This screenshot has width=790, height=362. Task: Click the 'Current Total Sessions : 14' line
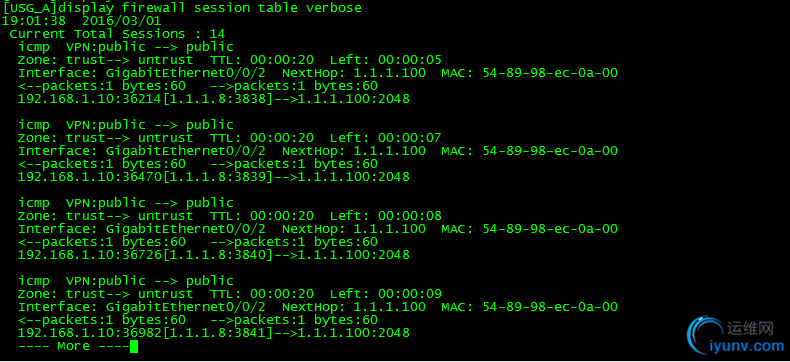[x=117, y=34]
